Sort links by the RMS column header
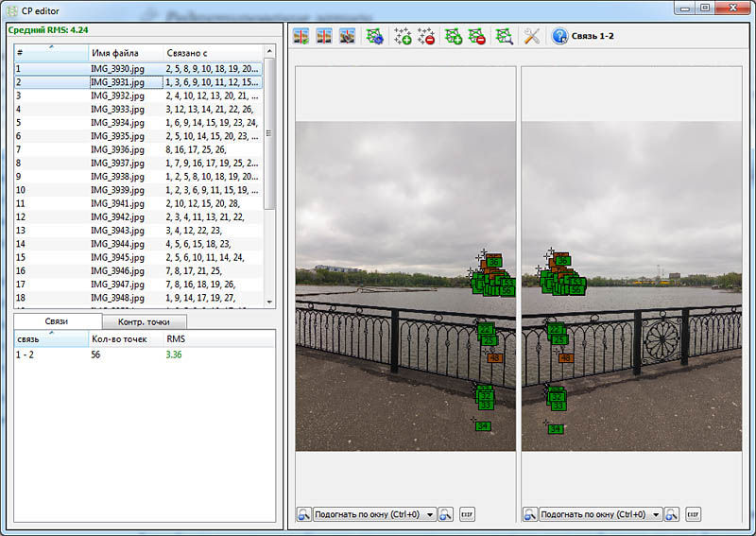The image size is (756, 536). [x=219, y=338]
